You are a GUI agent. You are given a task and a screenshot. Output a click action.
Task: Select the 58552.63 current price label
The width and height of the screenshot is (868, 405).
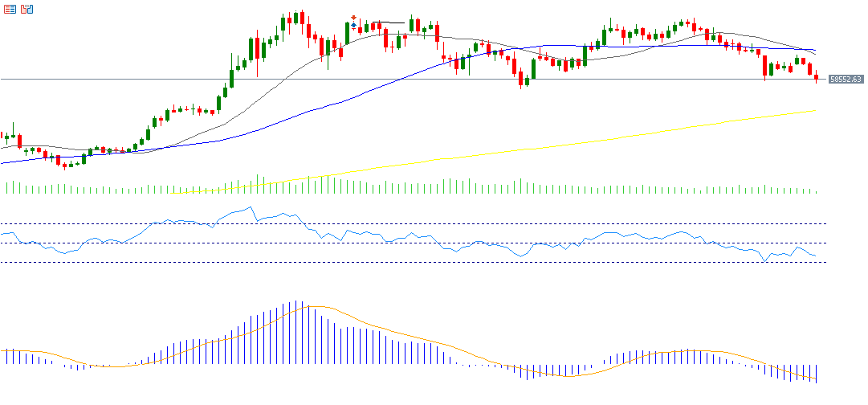click(846, 79)
